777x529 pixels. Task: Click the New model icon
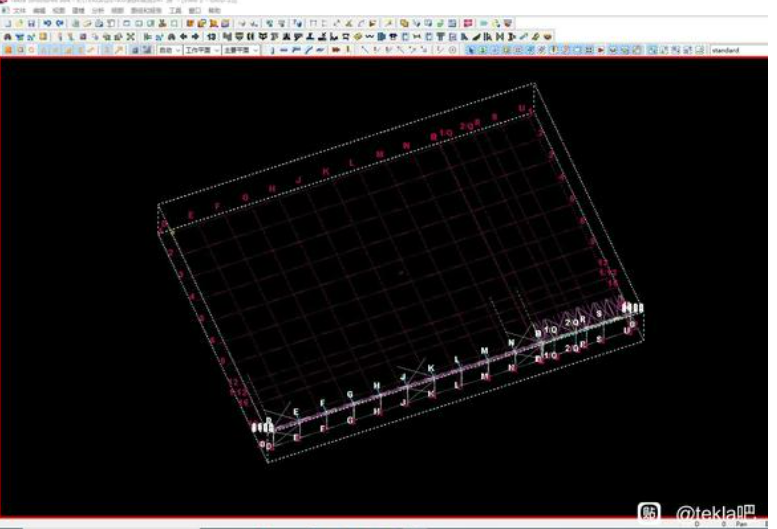point(7,23)
